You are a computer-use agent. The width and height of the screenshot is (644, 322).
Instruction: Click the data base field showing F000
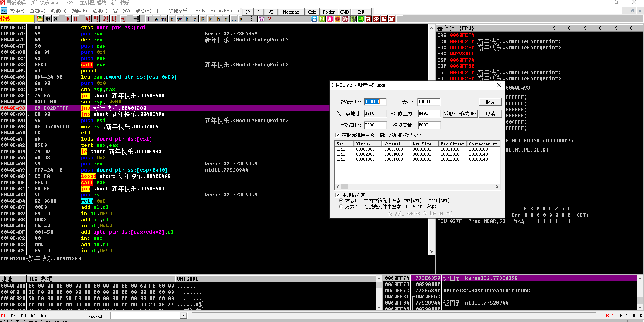pyautogui.click(x=429, y=125)
